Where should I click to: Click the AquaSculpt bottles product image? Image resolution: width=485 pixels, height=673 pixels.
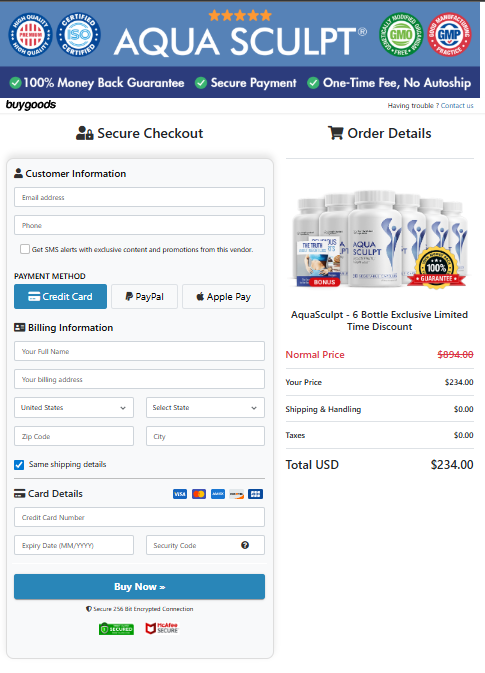(379, 239)
